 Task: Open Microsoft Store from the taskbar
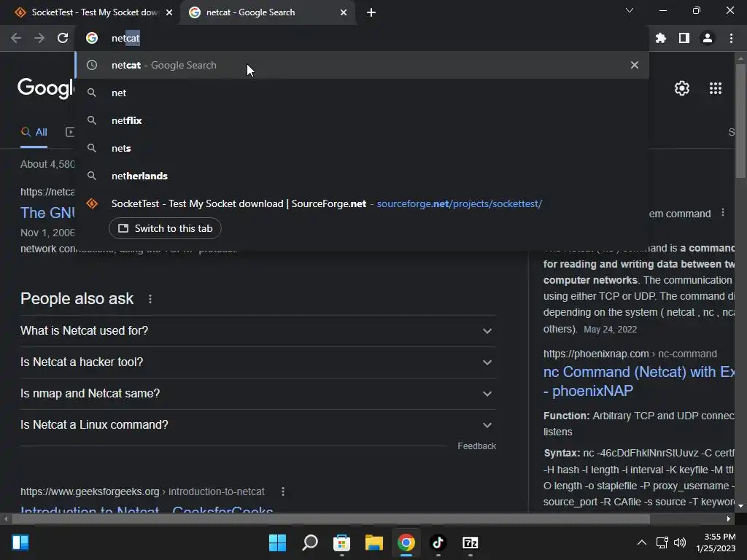tap(341, 542)
